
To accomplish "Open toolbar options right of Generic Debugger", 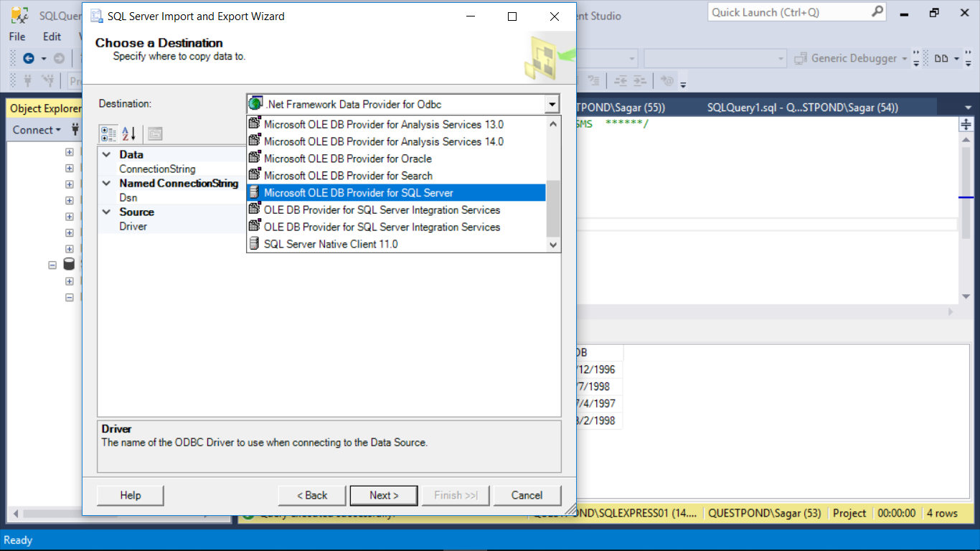I will (916, 60).
